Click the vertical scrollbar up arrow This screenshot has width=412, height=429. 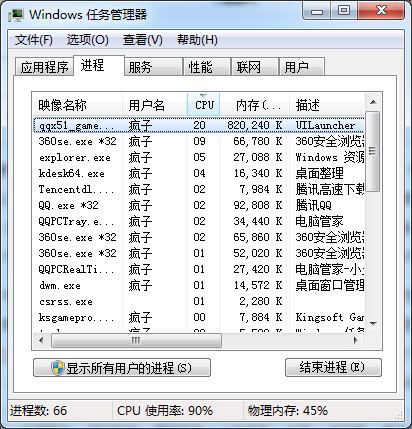point(373,102)
